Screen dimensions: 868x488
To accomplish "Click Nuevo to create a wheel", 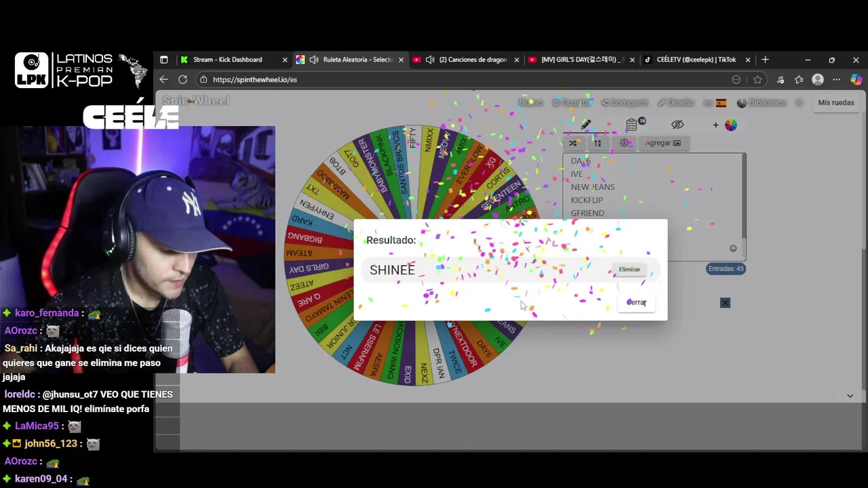I will [x=530, y=103].
